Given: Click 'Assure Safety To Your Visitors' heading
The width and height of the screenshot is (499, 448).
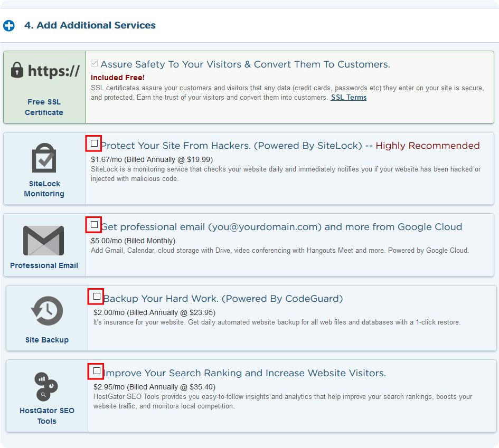Looking at the screenshot, I should click(245, 64).
